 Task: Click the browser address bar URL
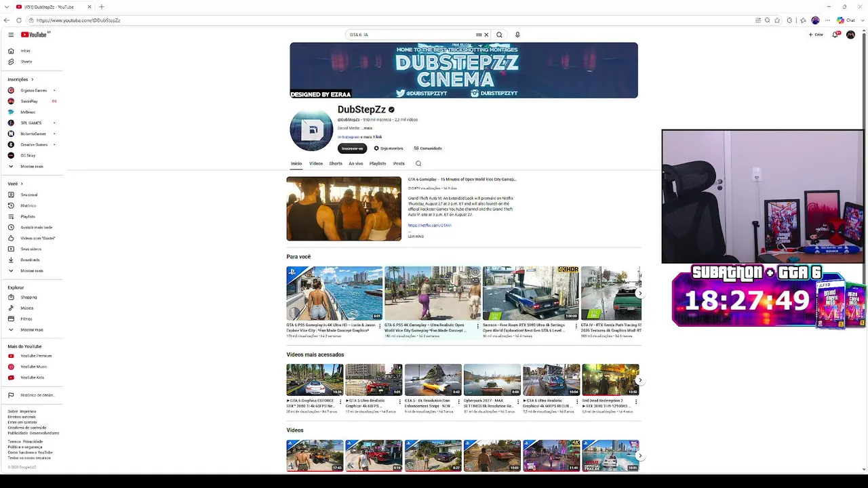(x=78, y=20)
